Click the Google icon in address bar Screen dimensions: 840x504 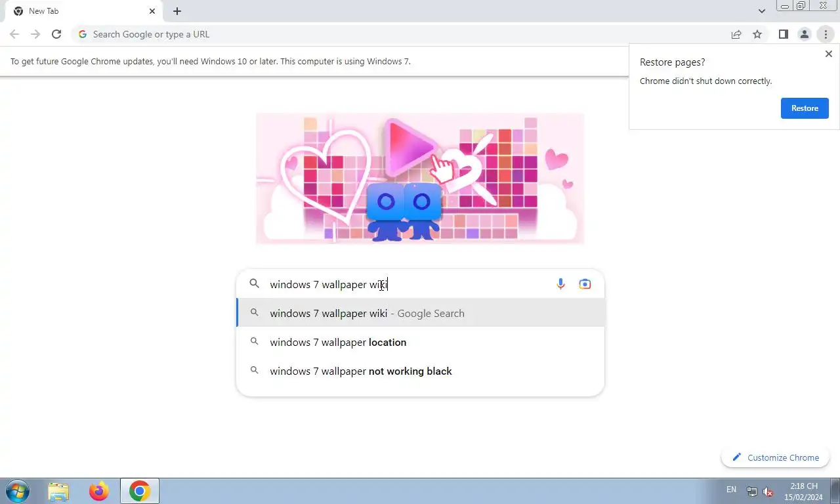pos(83,34)
